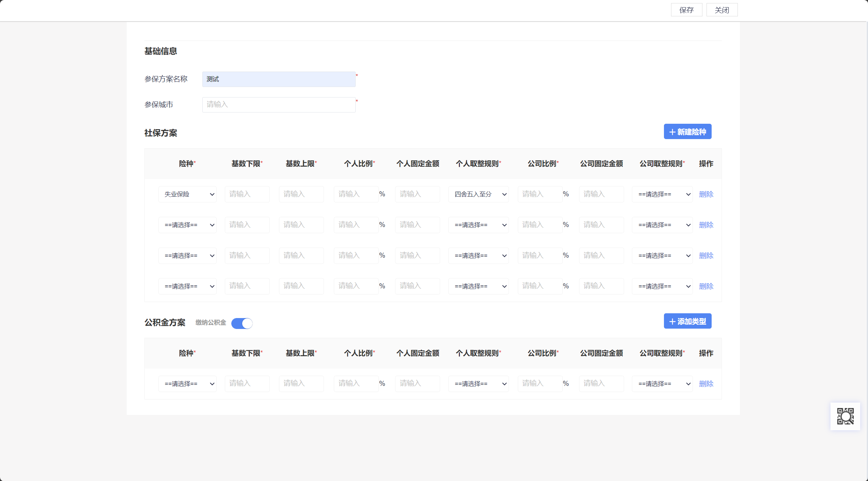
Task: Delete the 失业保险 row via 删除 link
Action: pos(706,194)
